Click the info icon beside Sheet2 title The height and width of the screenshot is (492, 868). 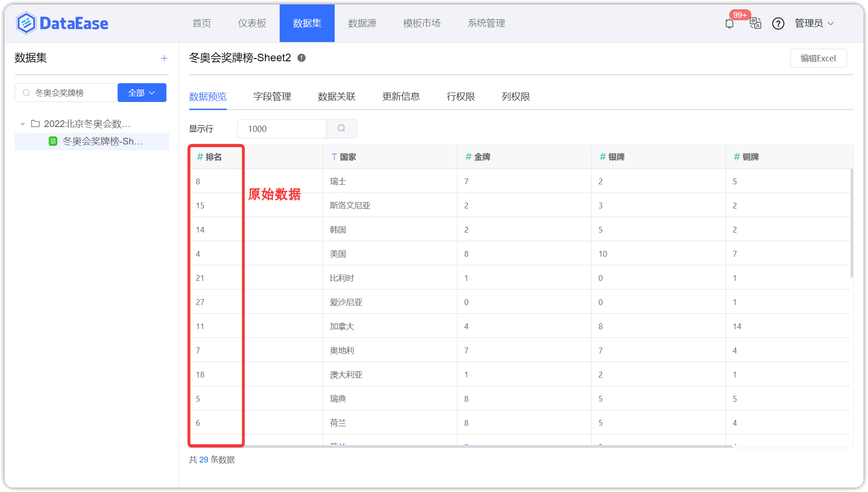click(302, 58)
